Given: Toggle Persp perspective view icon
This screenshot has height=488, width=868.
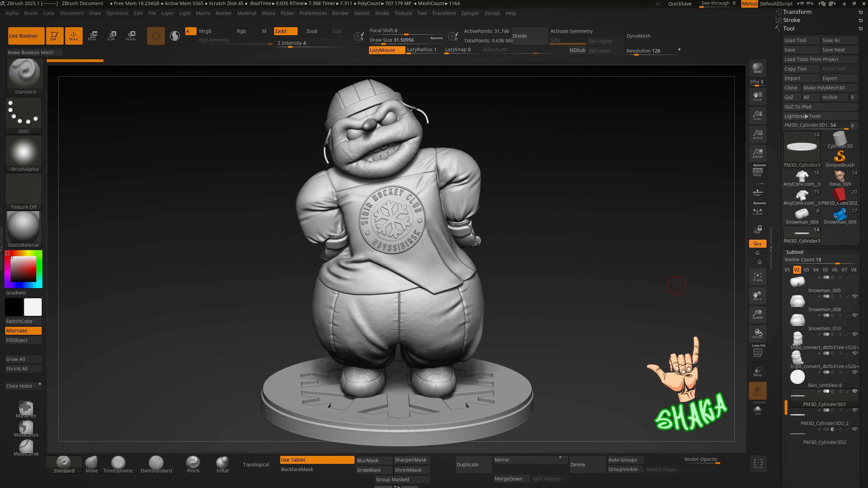Looking at the screenshot, I should click(757, 172).
